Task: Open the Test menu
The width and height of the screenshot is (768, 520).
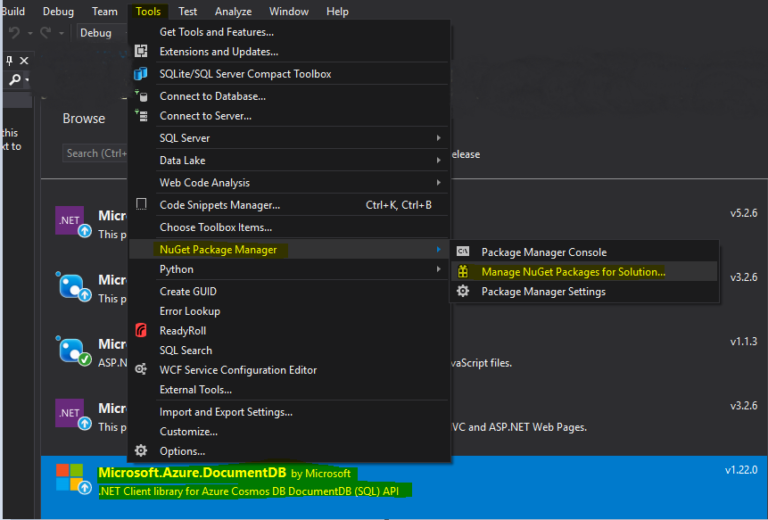Action: click(188, 11)
